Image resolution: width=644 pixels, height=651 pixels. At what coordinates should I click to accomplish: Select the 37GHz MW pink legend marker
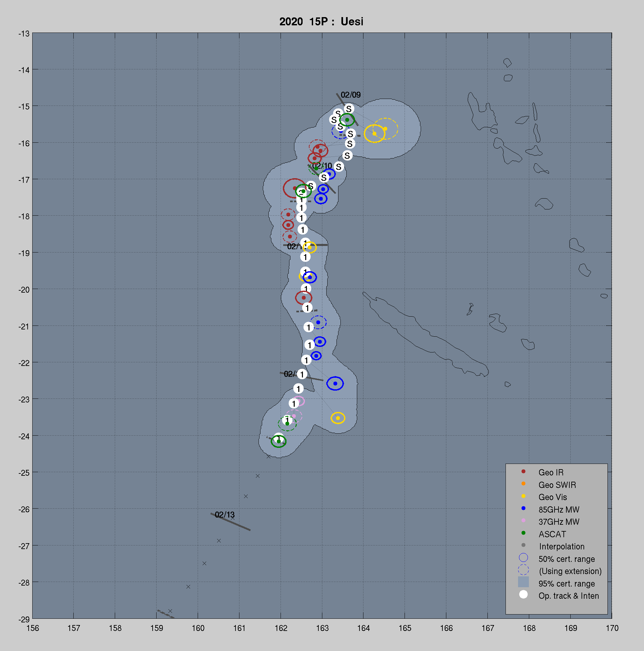coord(523,520)
